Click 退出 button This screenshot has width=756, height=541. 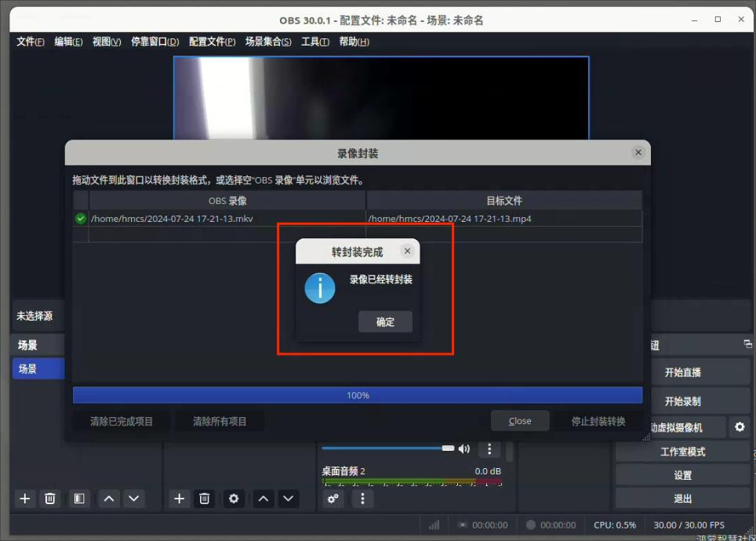[683, 499]
